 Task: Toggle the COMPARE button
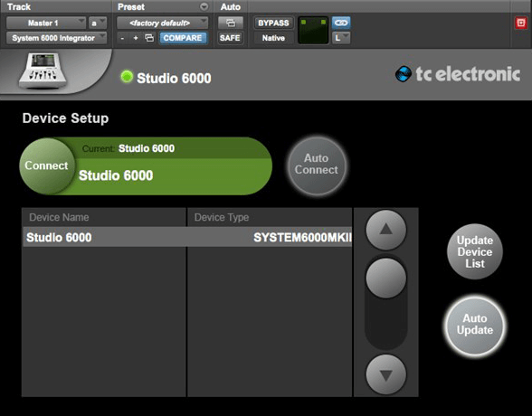point(183,38)
